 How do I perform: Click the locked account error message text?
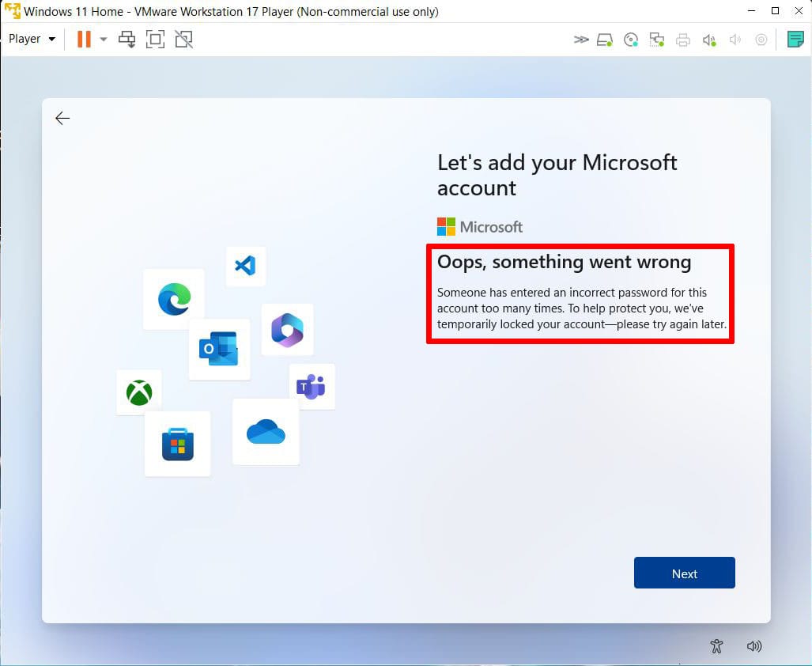[x=582, y=308]
